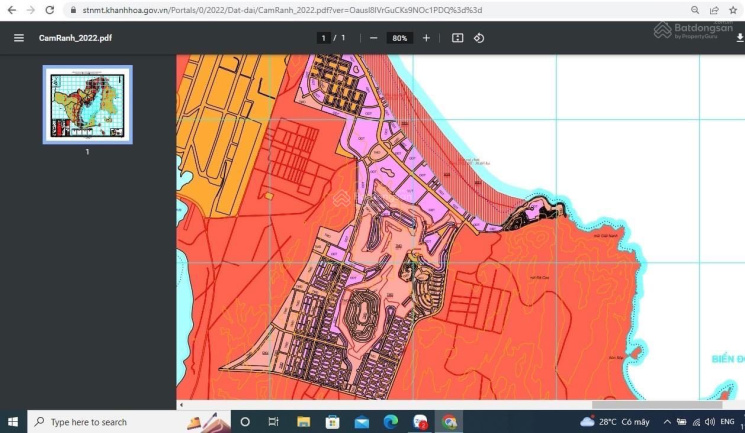Viewport: 745px width, 433px height.
Task: Toggle the PDF sidebar menu icon
Action: pyautogui.click(x=19, y=38)
